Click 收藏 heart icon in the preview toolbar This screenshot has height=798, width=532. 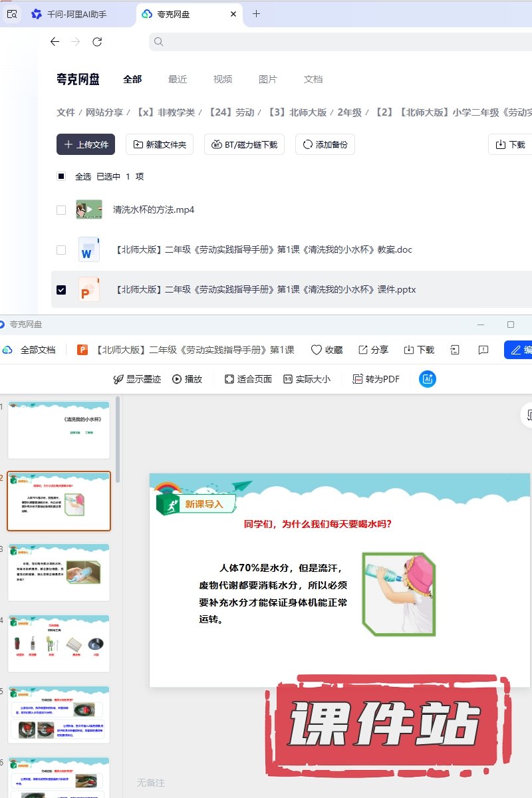click(x=327, y=350)
